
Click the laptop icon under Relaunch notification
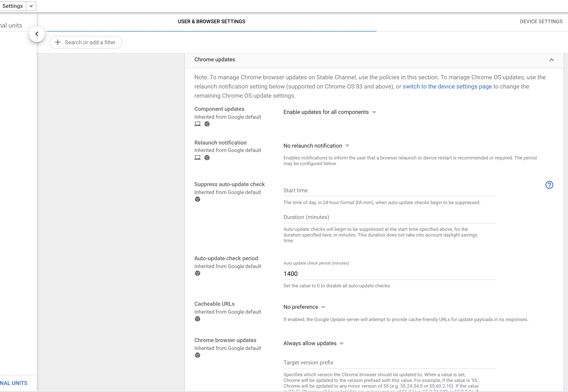(197, 157)
